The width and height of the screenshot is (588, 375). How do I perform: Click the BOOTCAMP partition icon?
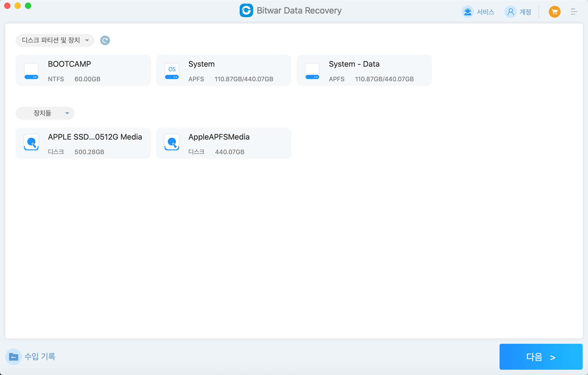[x=32, y=70]
